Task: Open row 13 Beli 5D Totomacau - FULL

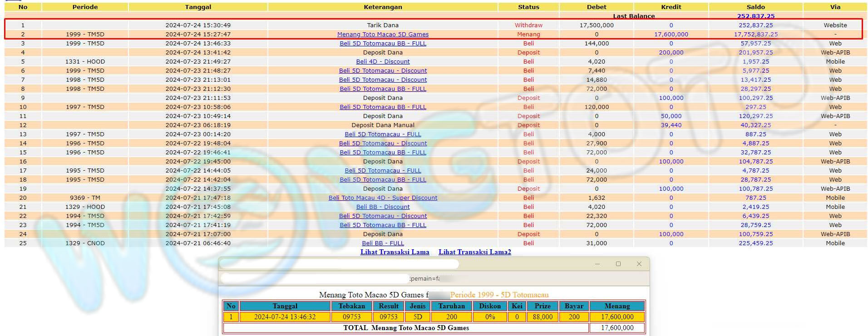Action: pos(383,134)
